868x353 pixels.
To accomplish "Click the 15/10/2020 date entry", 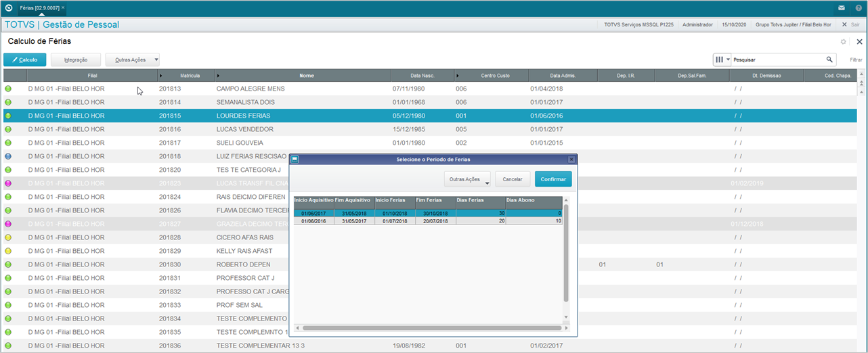I will [x=733, y=24].
